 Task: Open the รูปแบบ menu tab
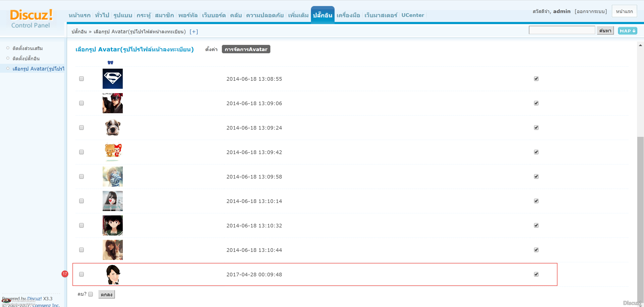coord(123,15)
